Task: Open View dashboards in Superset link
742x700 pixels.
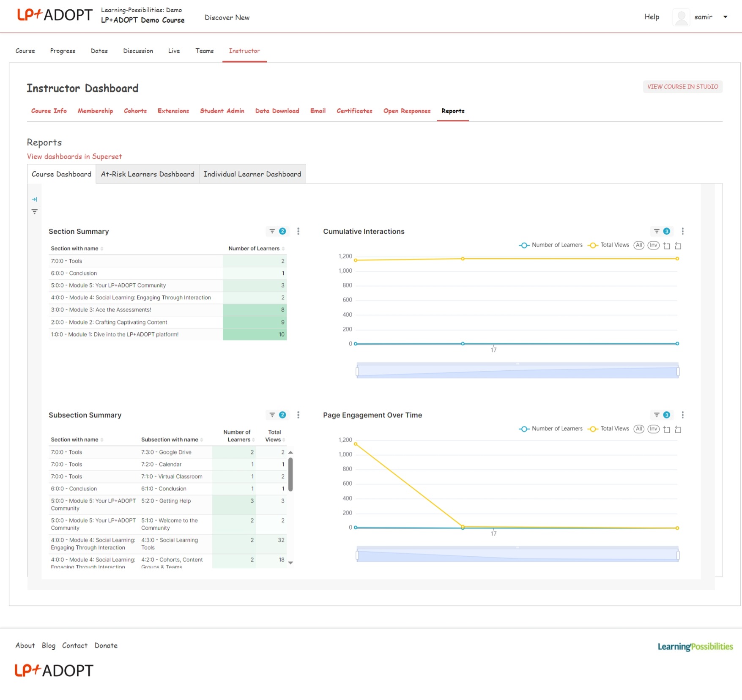Action: point(74,156)
